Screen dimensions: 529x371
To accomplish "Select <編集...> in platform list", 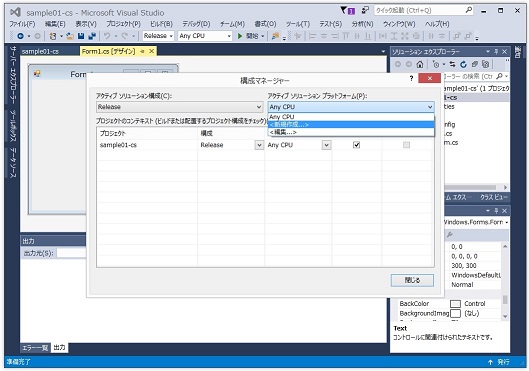I will 351,132.
